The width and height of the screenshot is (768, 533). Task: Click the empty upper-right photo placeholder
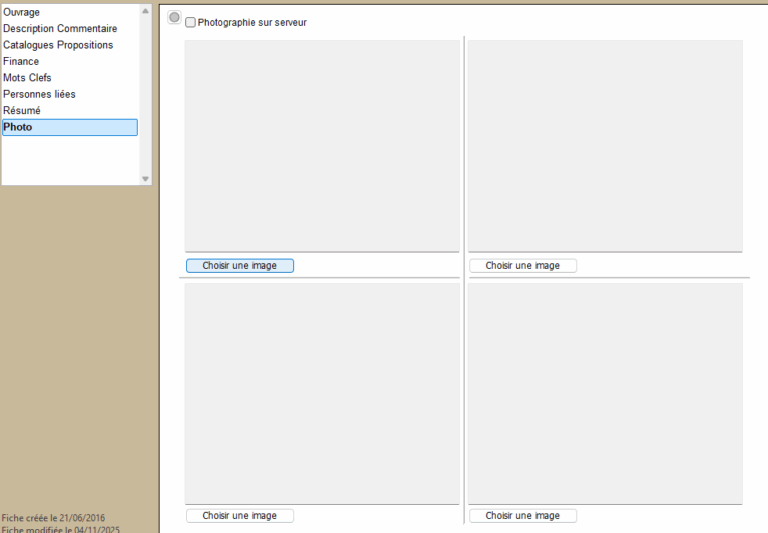tap(605, 145)
